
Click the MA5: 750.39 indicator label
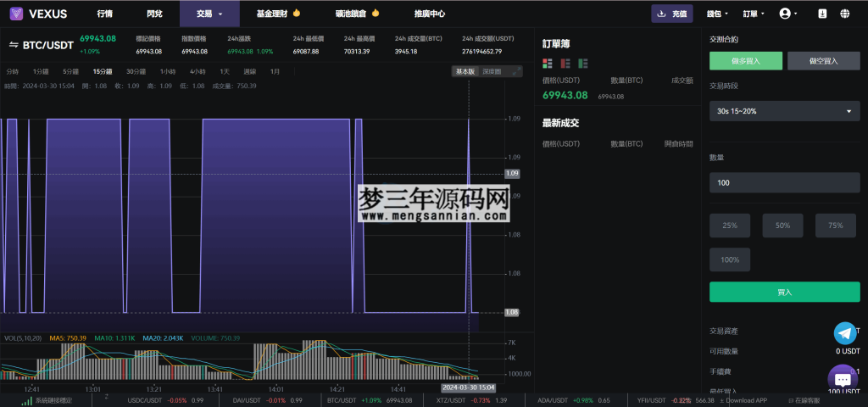[68, 337]
